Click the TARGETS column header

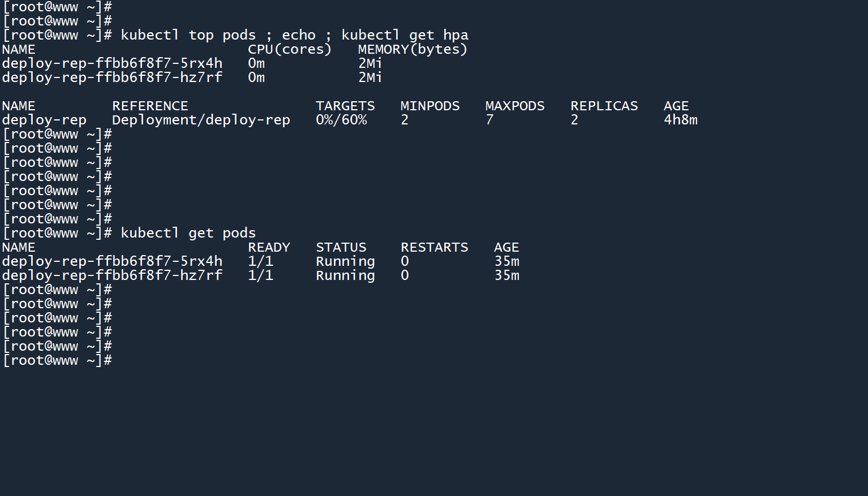click(x=345, y=106)
